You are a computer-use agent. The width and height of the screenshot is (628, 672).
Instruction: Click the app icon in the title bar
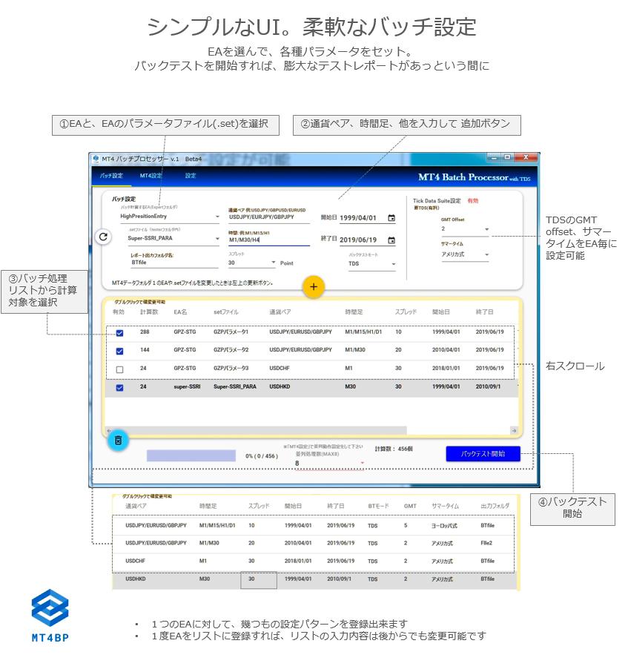point(96,159)
